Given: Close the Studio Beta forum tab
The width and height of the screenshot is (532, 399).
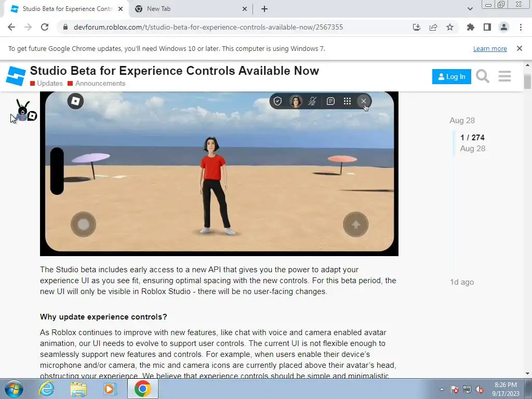Looking at the screenshot, I should coord(121,9).
